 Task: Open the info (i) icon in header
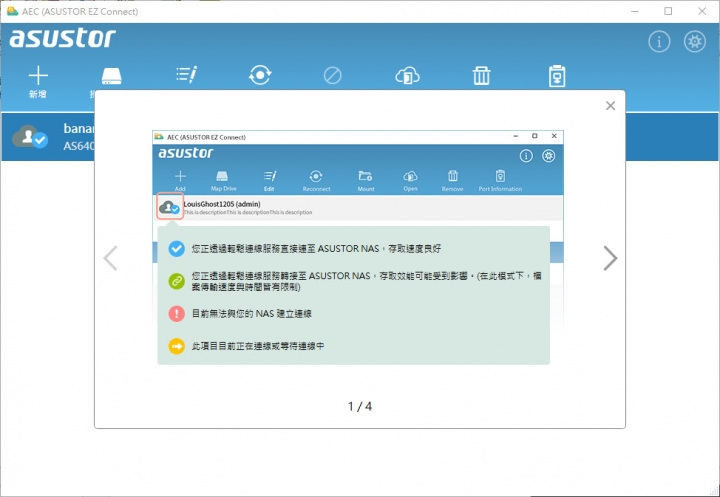[659, 42]
